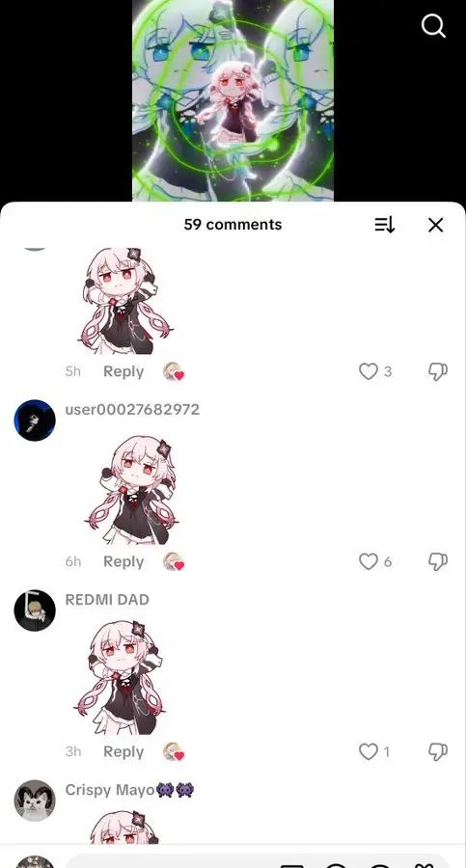Close the comments panel
Image resolution: width=466 pixels, height=868 pixels.
(436, 225)
